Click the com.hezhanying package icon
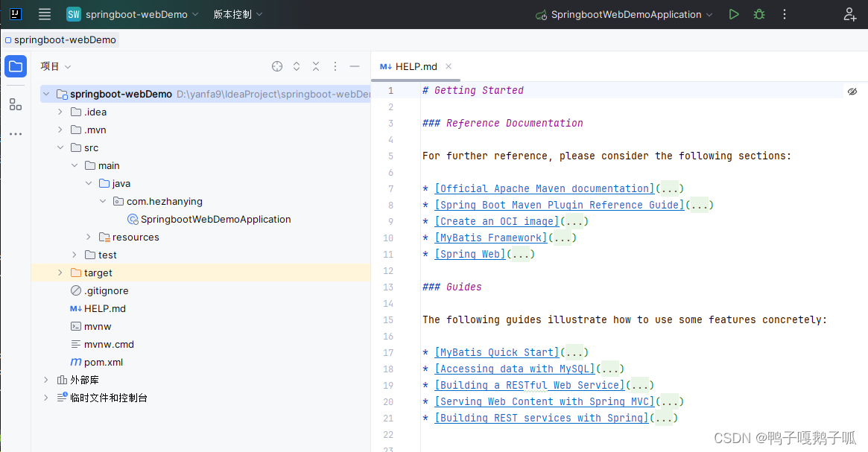The height and width of the screenshot is (452, 868). [x=118, y=201]
